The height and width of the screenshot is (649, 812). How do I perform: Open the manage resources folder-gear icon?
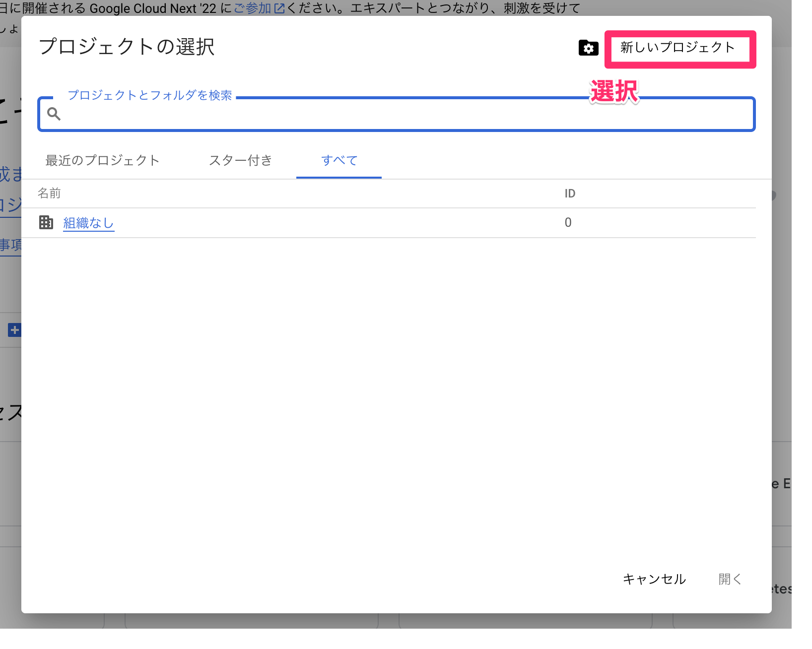pos(588,48)
